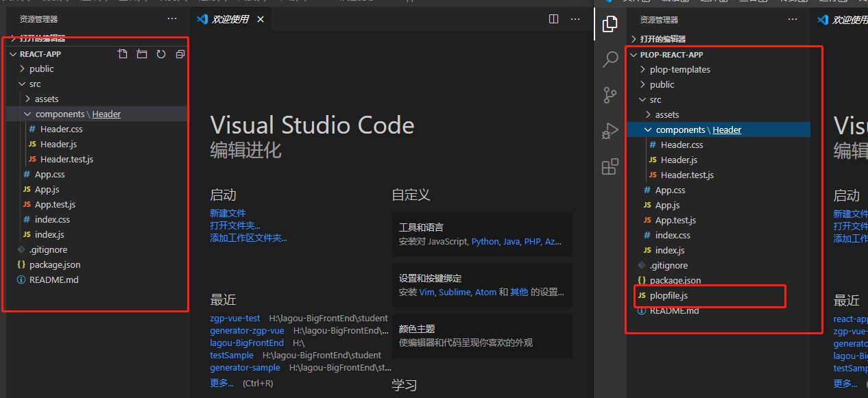Select the 欢迎使用 tab in left window
This screenshot has height=398, width=868.
231,19
